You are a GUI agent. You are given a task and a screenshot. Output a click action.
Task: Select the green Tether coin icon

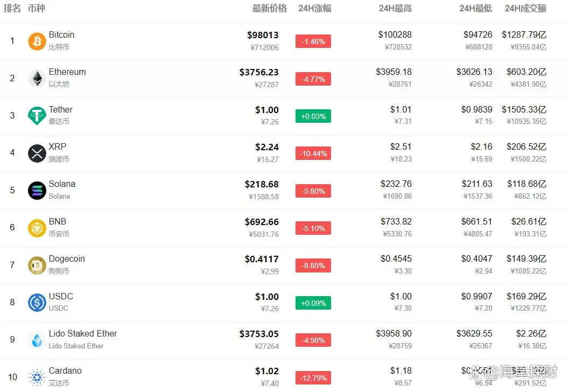pos(37,116)
